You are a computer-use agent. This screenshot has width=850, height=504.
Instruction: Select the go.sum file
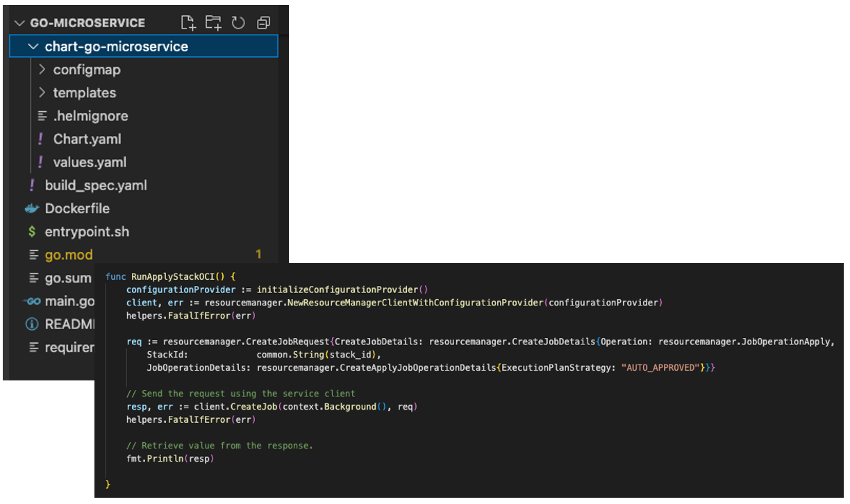point(67,277)
